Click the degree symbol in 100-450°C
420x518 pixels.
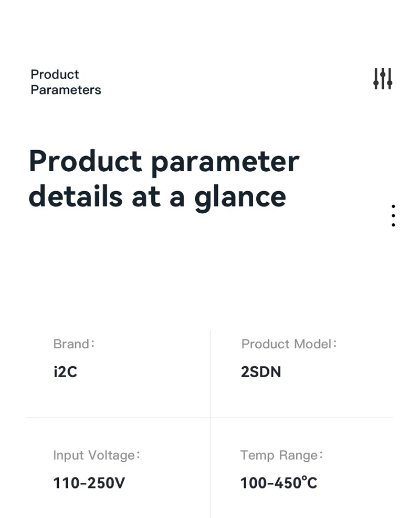304,478
